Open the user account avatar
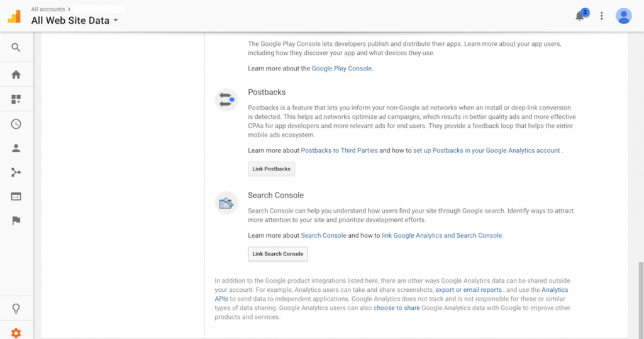Screen dimensions: 644x339 click(623, 16)
